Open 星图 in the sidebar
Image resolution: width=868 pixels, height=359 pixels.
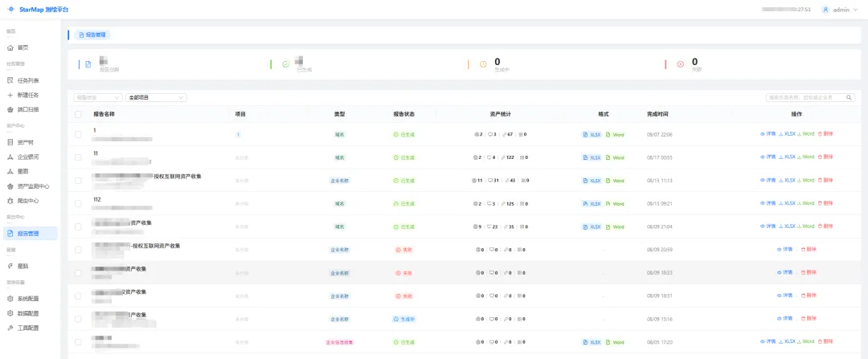31,172
